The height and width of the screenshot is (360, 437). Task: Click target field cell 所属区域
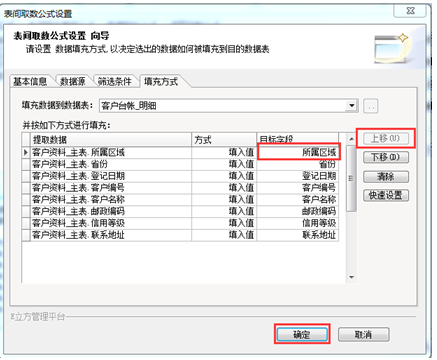click(x=298, y=153)
